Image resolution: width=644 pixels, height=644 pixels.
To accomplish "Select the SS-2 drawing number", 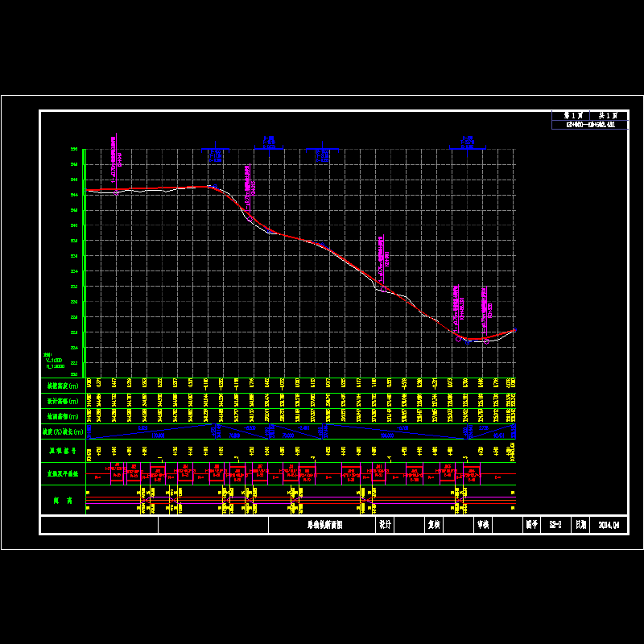I will tap(555, 525).
